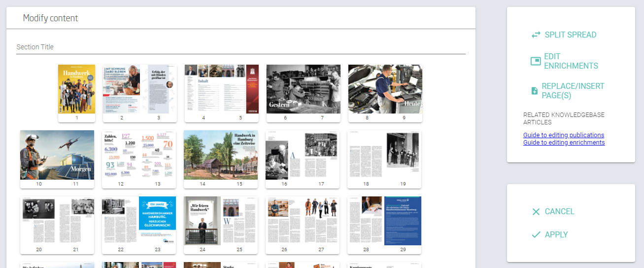The height and width of the screenshot is (268, 644).
Task: Click the Replace/Insert Page(s) file icon
Action: 534,91
